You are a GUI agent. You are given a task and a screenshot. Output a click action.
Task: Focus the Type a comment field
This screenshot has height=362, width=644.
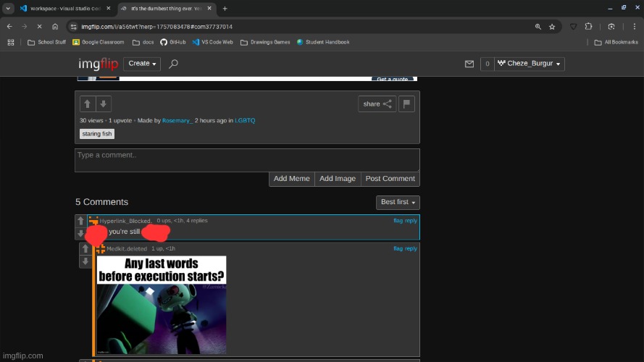tap(247, 160)
